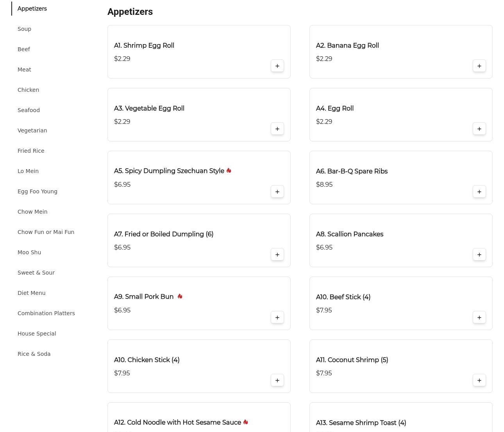Screen dimensions: 504x432
Task: Open Combination Platters category
Action: [46, 313]
